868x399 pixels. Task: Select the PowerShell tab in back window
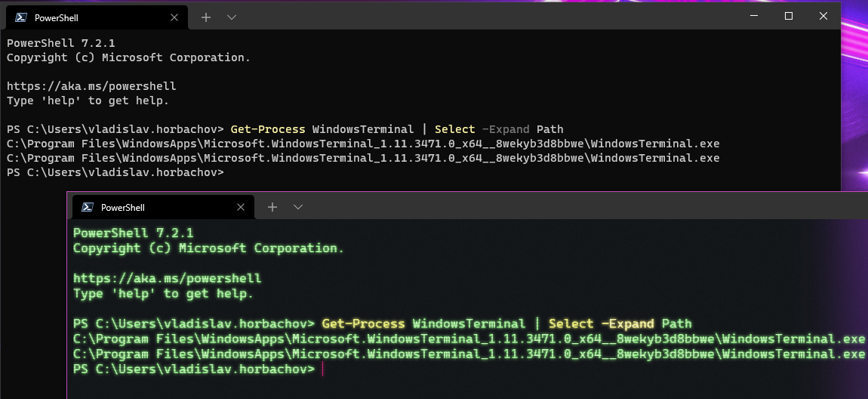click(x=97, y=17)
